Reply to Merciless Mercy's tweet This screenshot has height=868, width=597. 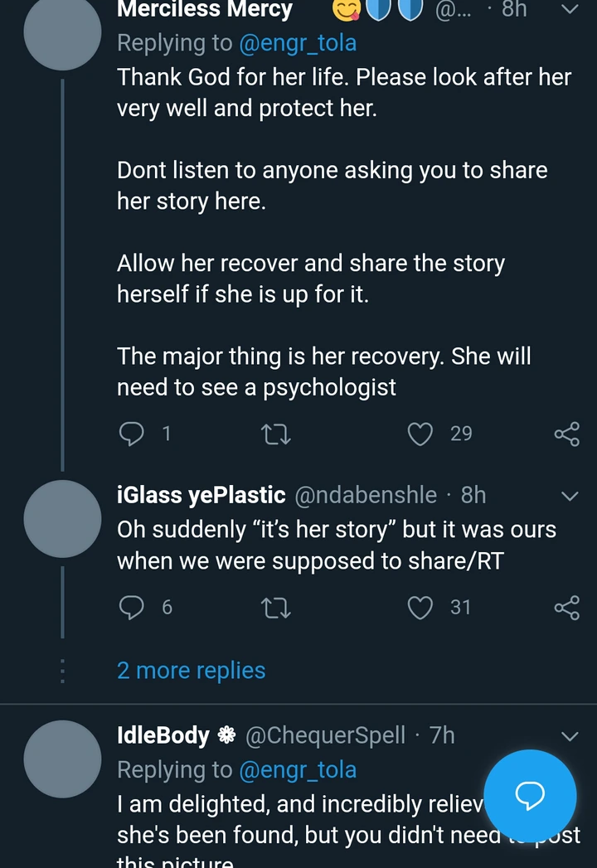click(132, 434)
